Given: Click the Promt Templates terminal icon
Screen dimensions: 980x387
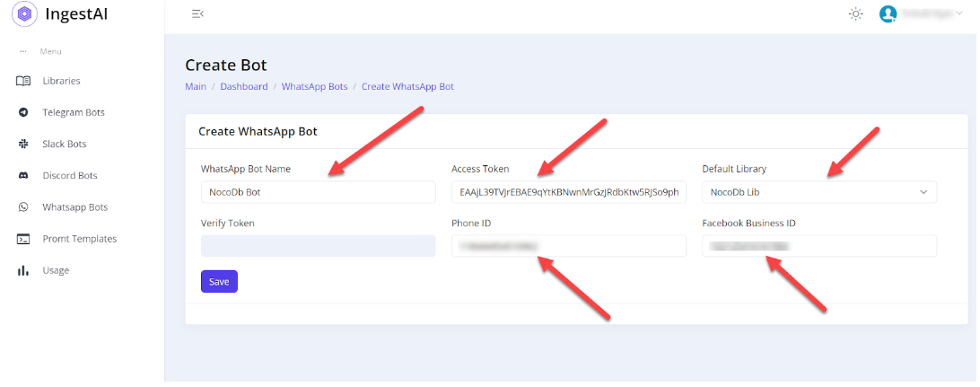Looking at the screenshot, I should click(23, 239).
